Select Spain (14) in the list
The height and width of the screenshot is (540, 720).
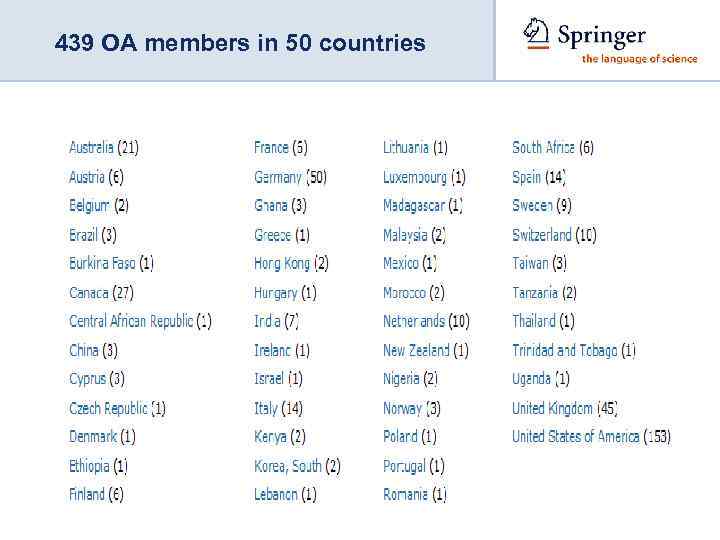(x=539, y=177)
